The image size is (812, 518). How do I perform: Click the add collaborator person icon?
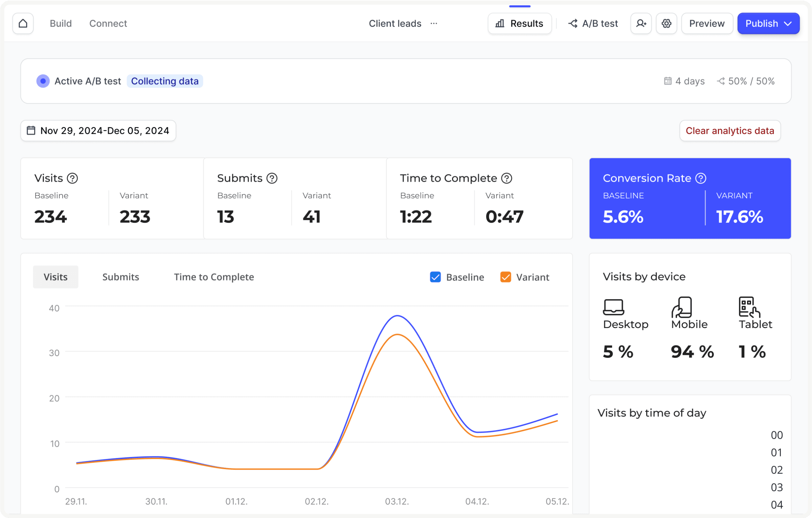click(641, 23)
